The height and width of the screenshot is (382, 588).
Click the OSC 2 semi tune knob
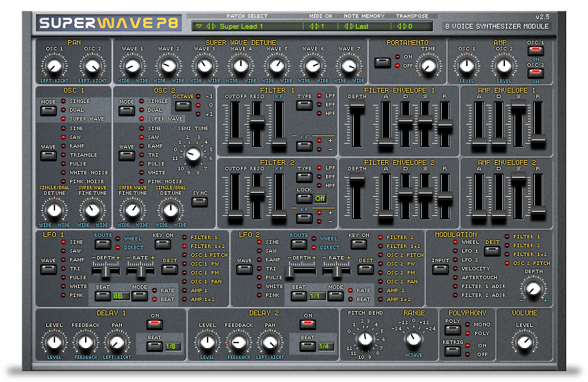click(193, 154)
